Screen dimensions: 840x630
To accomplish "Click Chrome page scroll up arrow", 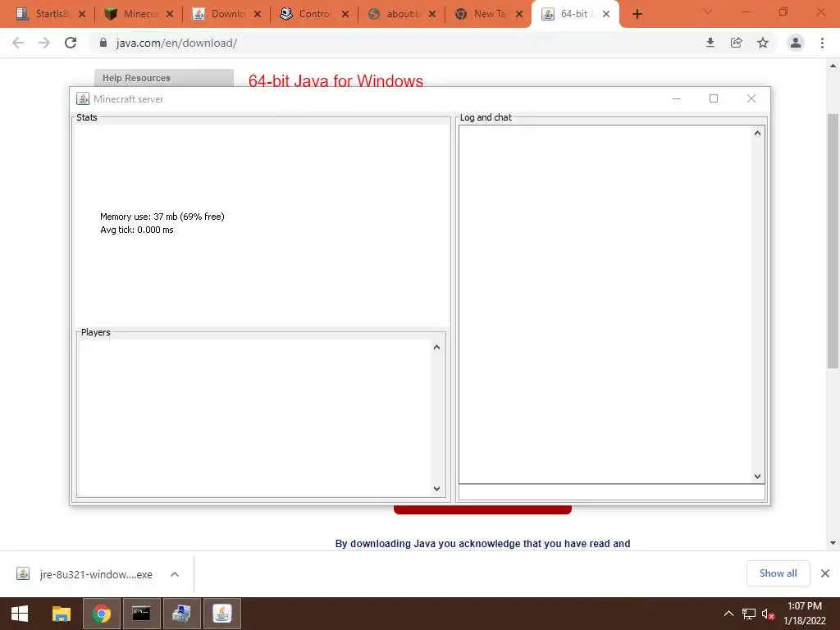I will click(x=833, y=66).
